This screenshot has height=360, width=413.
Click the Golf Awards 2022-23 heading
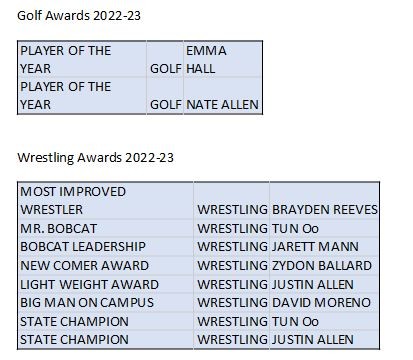pyautogui.click(x=79, y=16)
